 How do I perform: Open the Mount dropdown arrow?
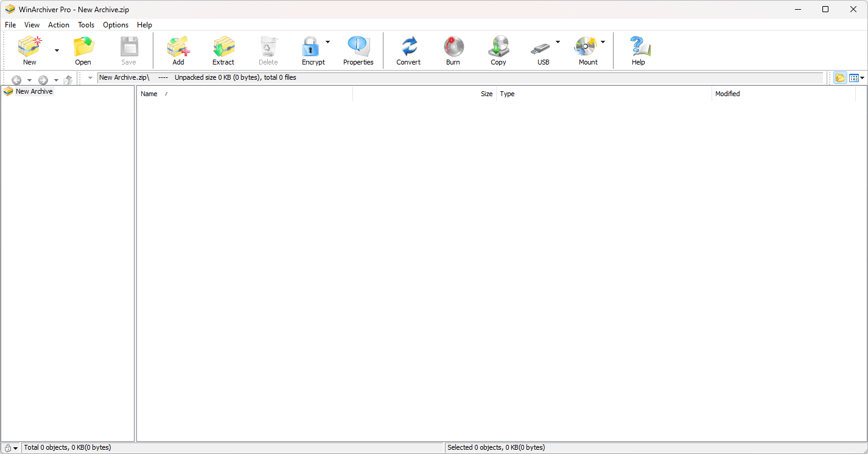click(603, 42)
